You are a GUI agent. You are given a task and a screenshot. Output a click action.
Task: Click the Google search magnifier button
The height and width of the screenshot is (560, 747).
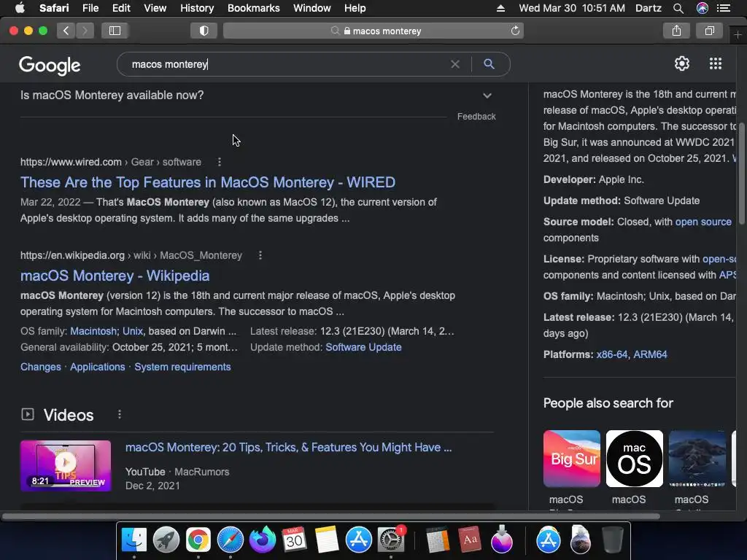tap(489, 64)
